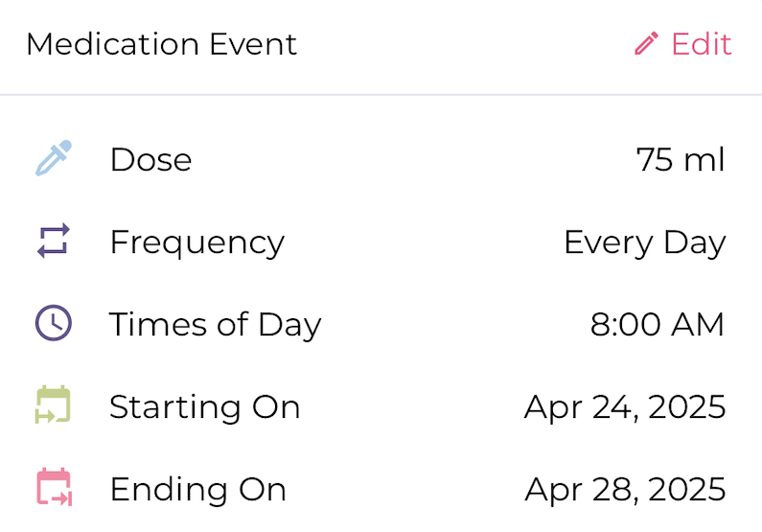Viewport: 762px width, 532px height.
Task: Click the pink Ending On calendar icon
Action: pyautogui.click(x=54, y=488)
